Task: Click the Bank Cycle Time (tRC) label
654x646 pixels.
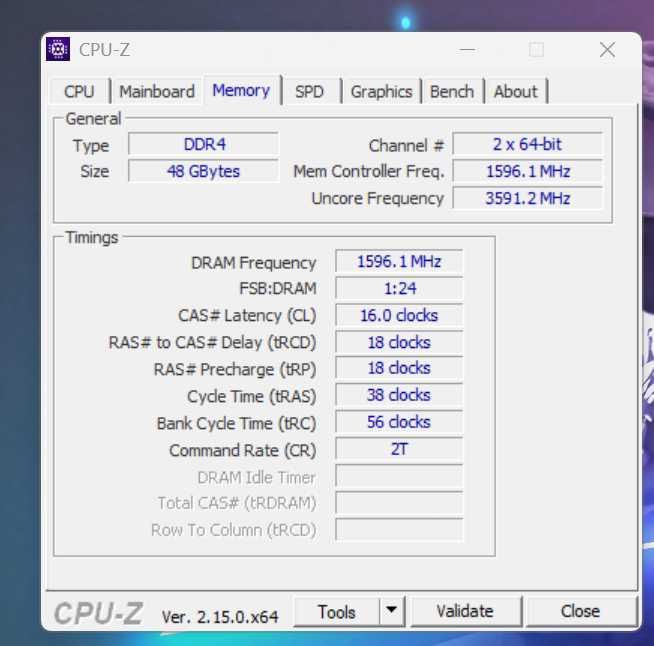Action: [236, 423]
